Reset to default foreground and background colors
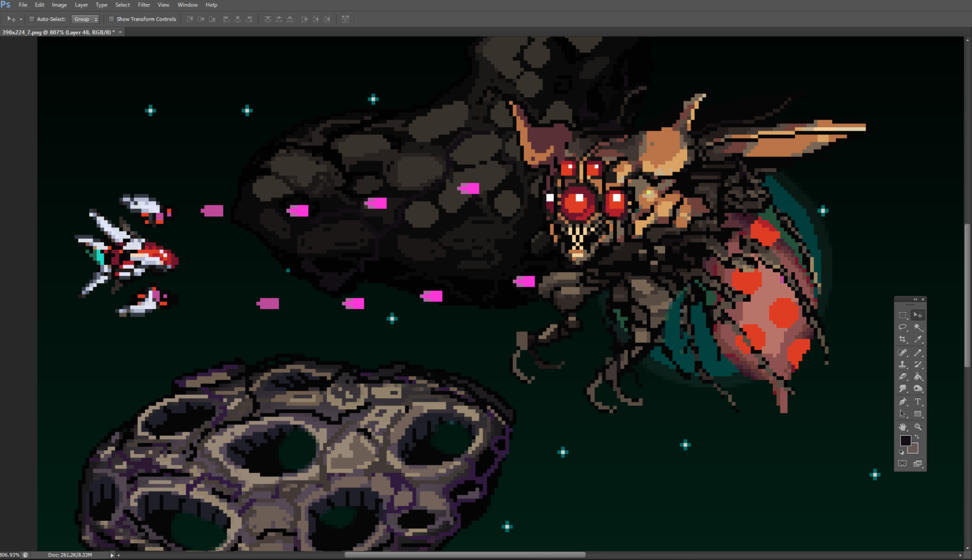This screenshot has height=560, width=972. pyautogui.click(x=902, y=452)
